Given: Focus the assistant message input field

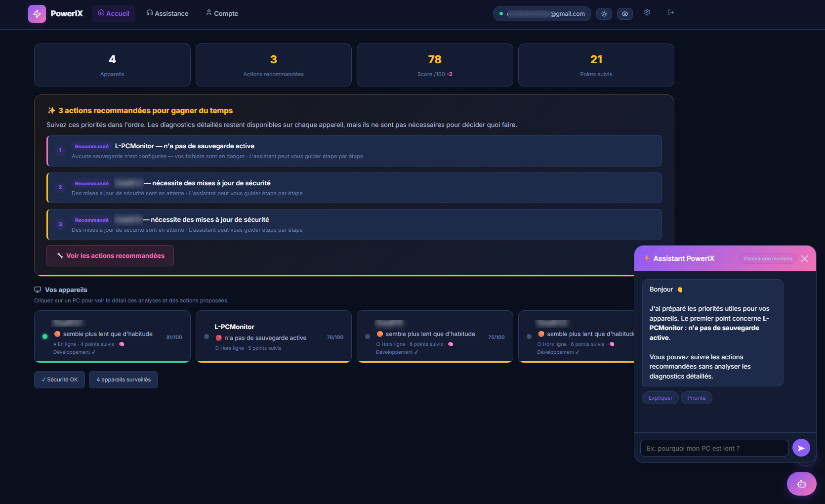Looking at the screenshot, I should point(714,448).
